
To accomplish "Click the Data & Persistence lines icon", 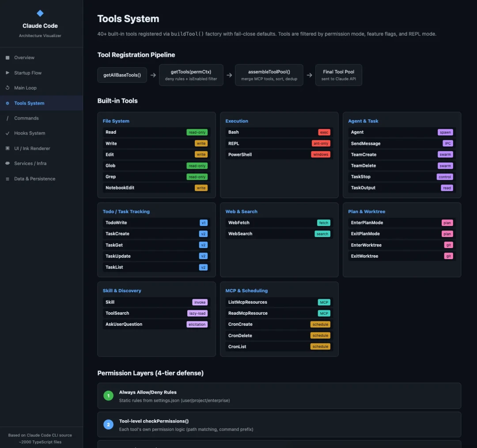I will 8,179.
